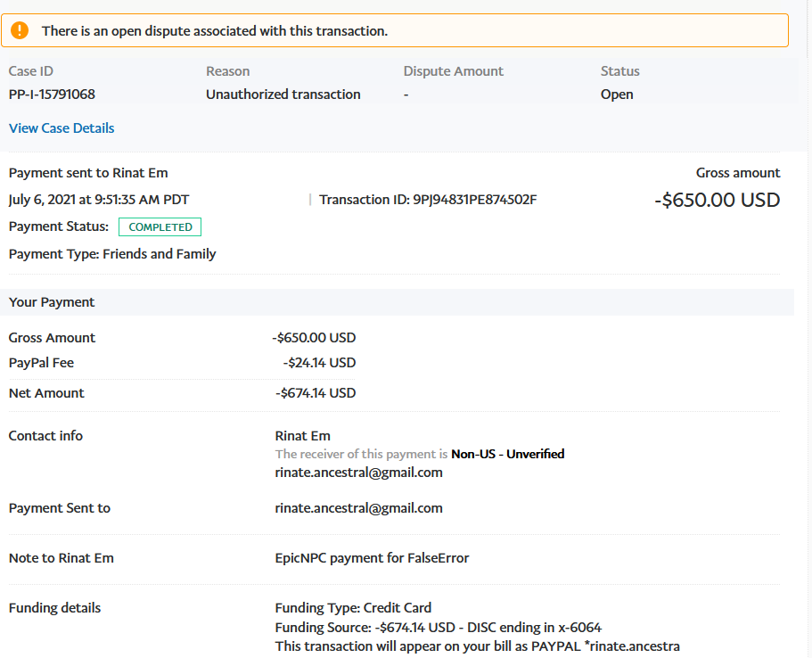Viewport: 812px width, 658px height.
Task: Click the Open dispute status value
Action: pos(617,95)
